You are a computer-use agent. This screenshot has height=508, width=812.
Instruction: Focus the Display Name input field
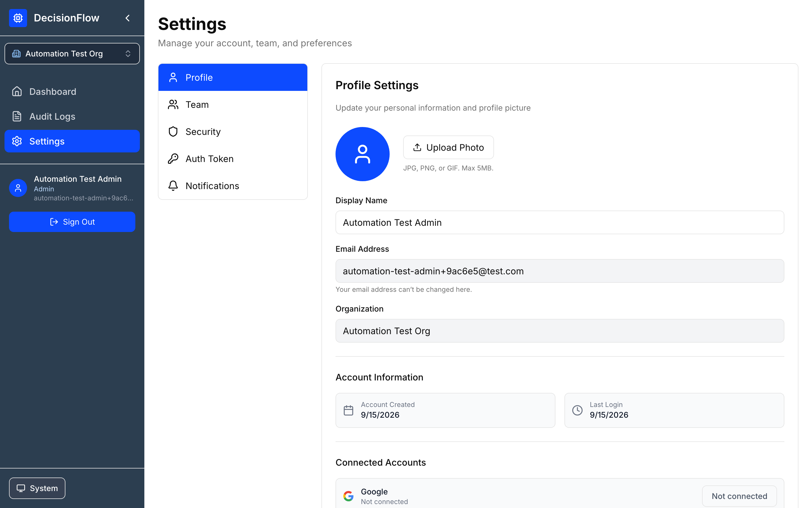pos(560,222)
